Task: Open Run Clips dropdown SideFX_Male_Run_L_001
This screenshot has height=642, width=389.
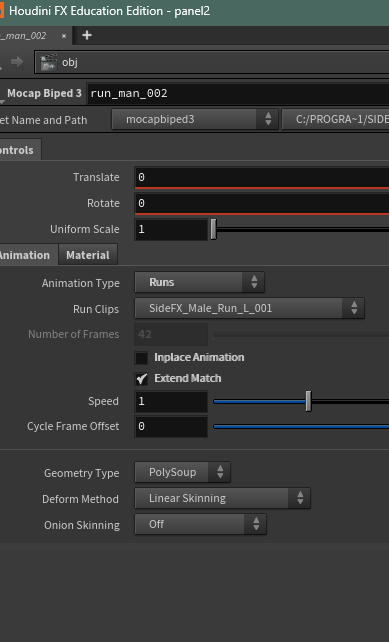Action: pyautogui.click(x=249, y=308)
